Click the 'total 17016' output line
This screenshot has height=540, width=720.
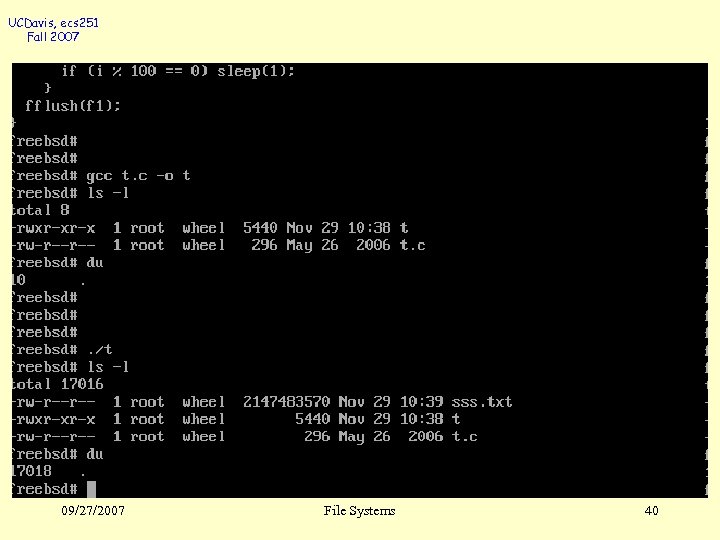click(x=58, y=384)
